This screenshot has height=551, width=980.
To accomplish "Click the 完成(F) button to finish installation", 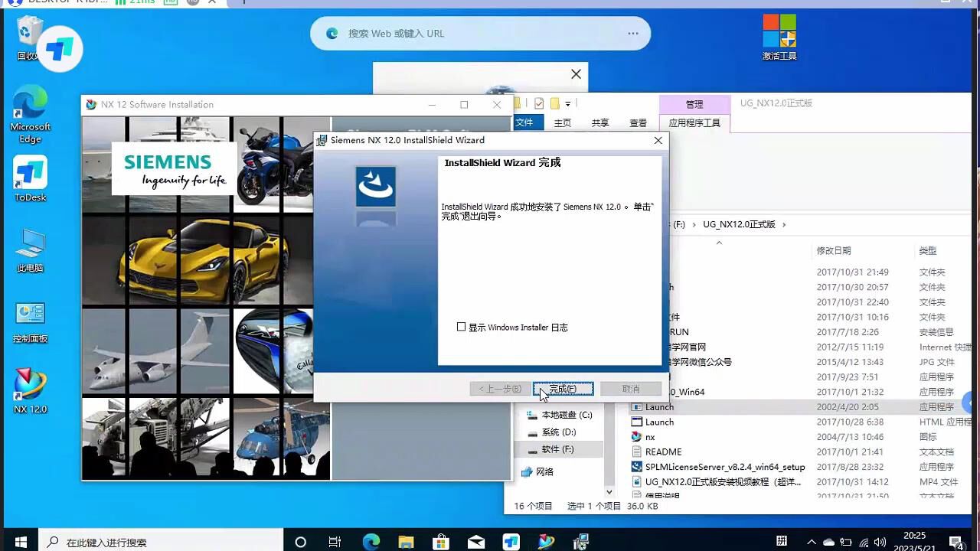I will click(x=562, y=388).
